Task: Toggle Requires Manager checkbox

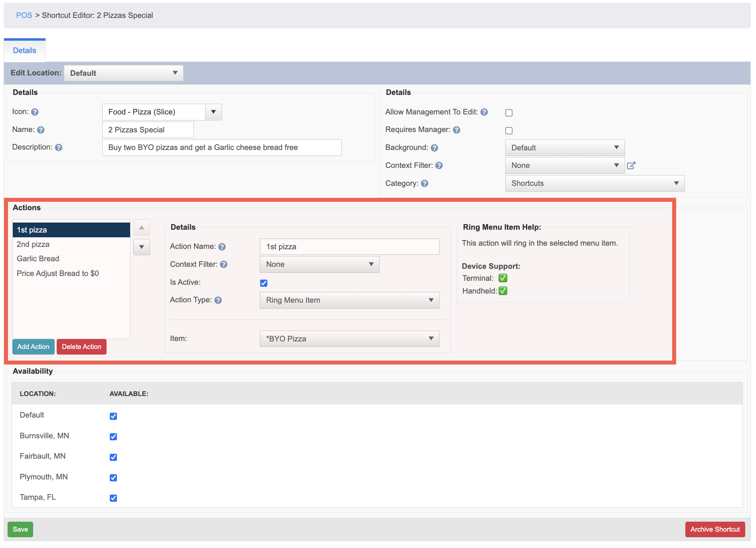Action: coord(509,130)
